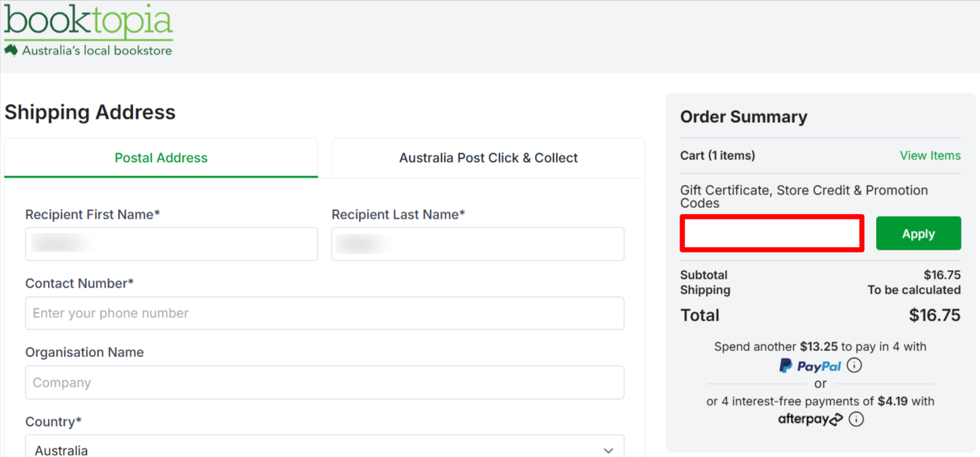Click the Afterpay logo

(810, 419)
